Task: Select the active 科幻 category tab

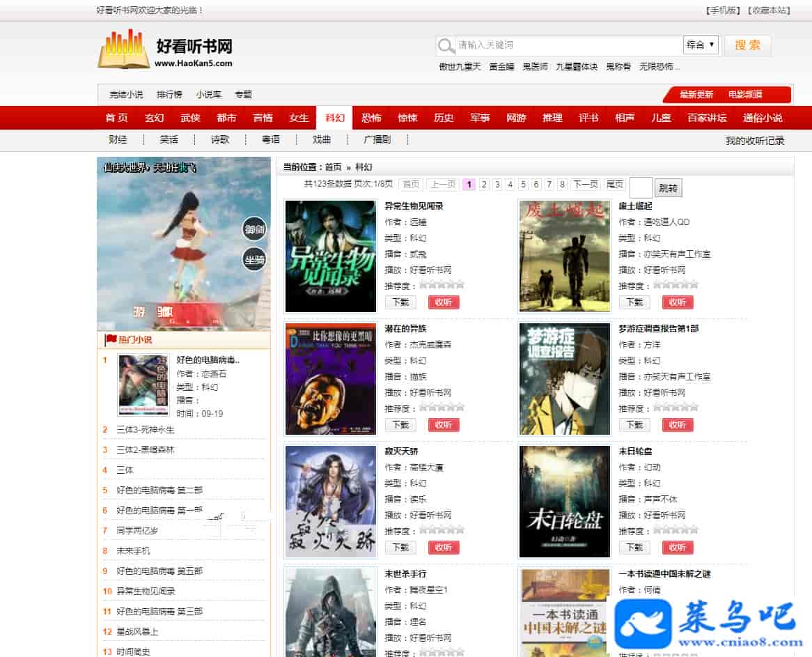Action: pos(334,118)
